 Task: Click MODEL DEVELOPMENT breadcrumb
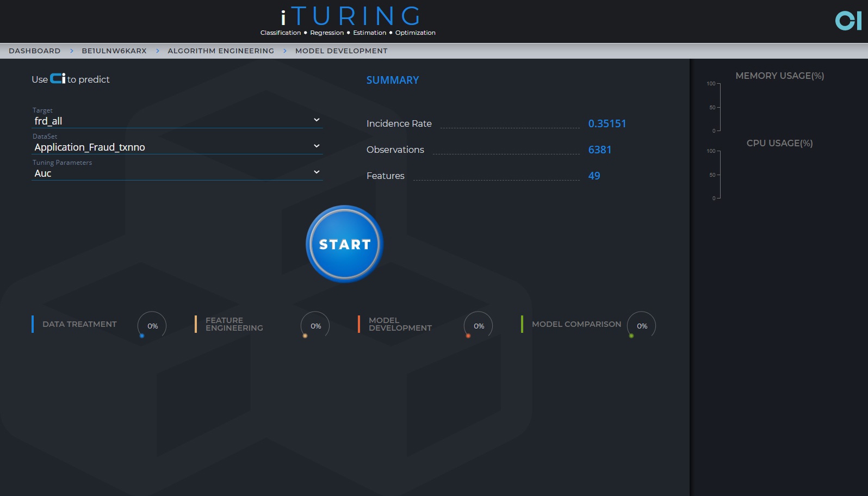[x=342, y=51]
